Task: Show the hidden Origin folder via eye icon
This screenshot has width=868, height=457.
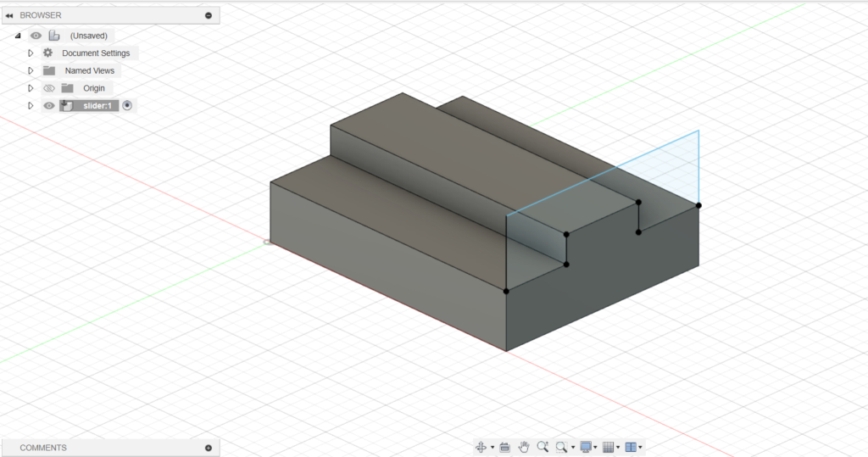Action: 48,88
